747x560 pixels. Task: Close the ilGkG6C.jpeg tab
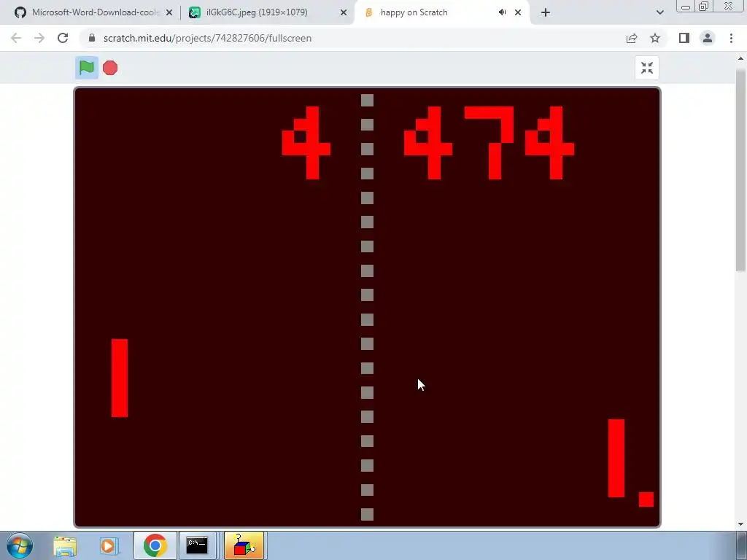pos(344,12)
